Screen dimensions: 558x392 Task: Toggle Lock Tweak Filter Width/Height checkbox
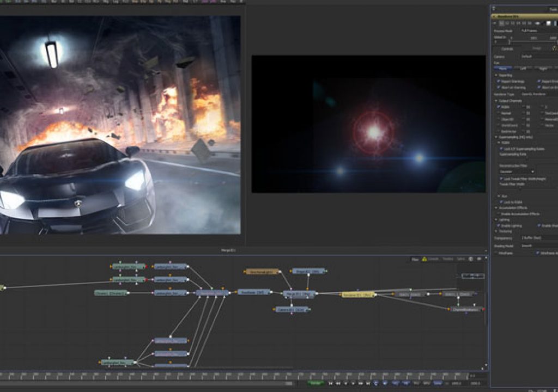[x=501, y=179]
